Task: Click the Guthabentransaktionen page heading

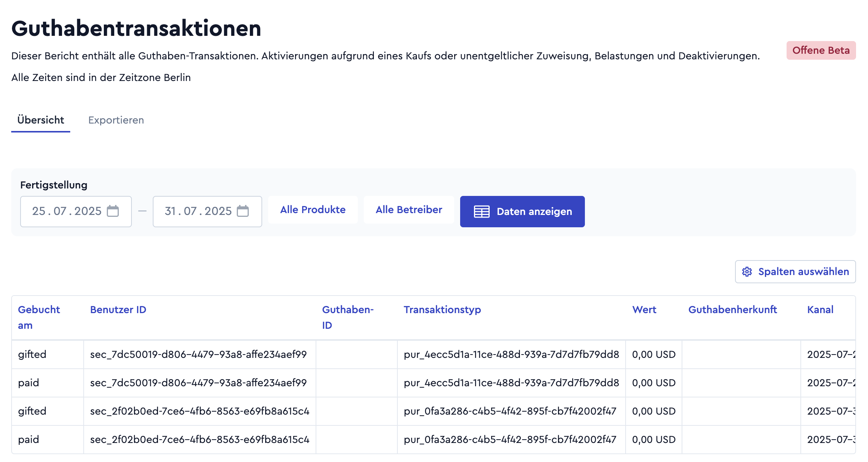Action: pos(136,28)
